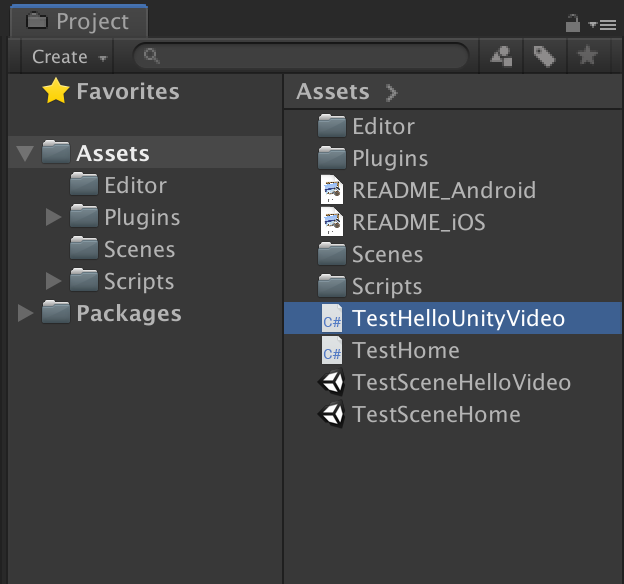Select Favorites in the left tree

point(128,91)
